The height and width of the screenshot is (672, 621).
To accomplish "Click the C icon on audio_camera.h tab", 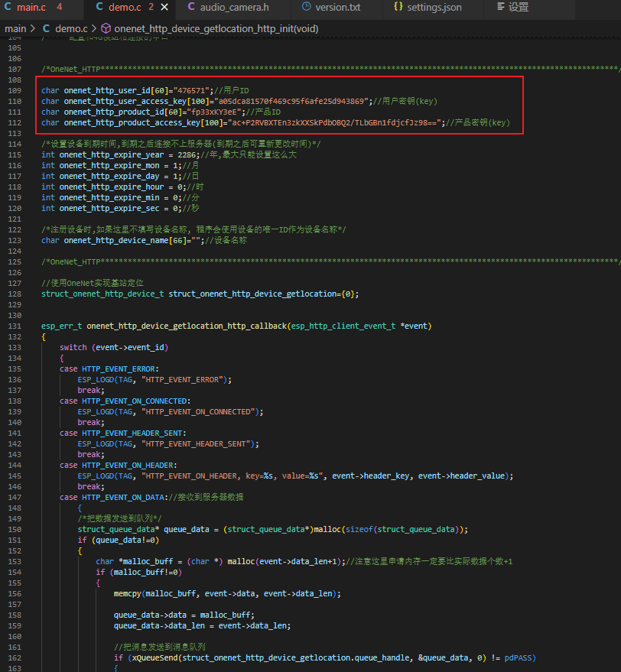I will coord(191,7).
